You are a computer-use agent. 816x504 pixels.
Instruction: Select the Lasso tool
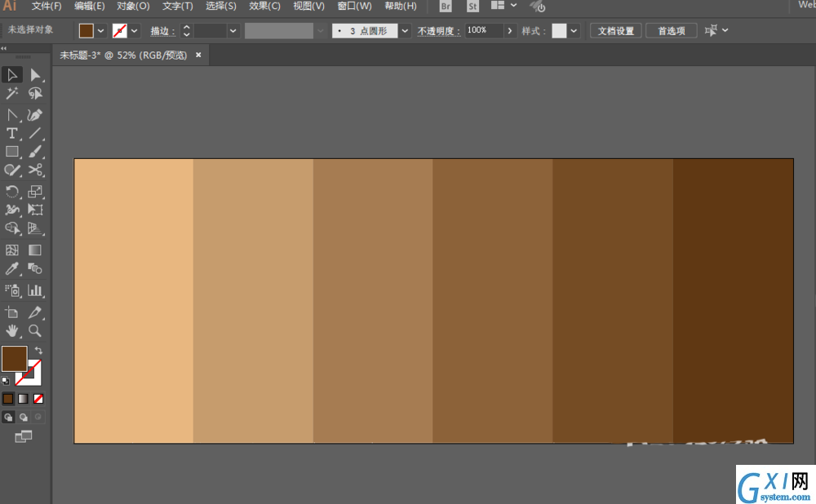coord(35,94)
